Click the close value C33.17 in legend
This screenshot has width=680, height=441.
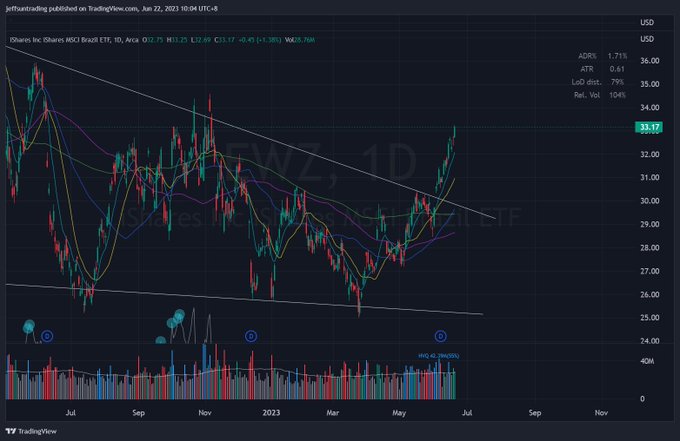(x=225, y=40)
